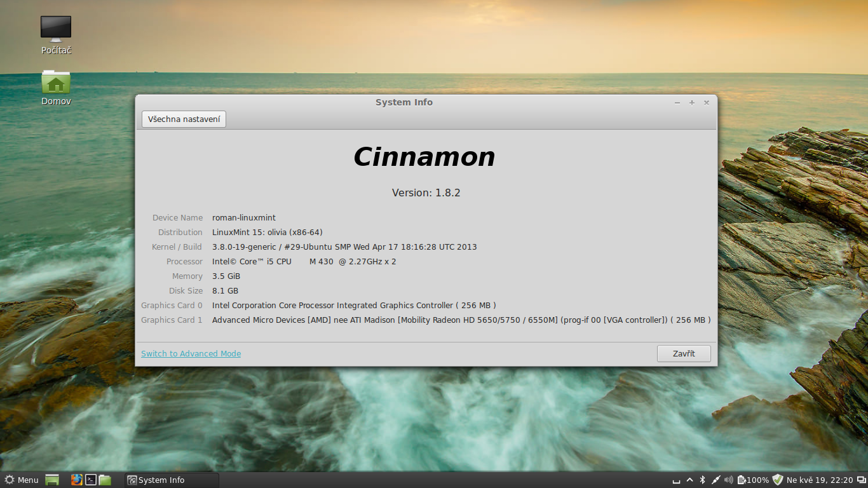
Task: Open the file manager from the taskbar
Action: 105,480
